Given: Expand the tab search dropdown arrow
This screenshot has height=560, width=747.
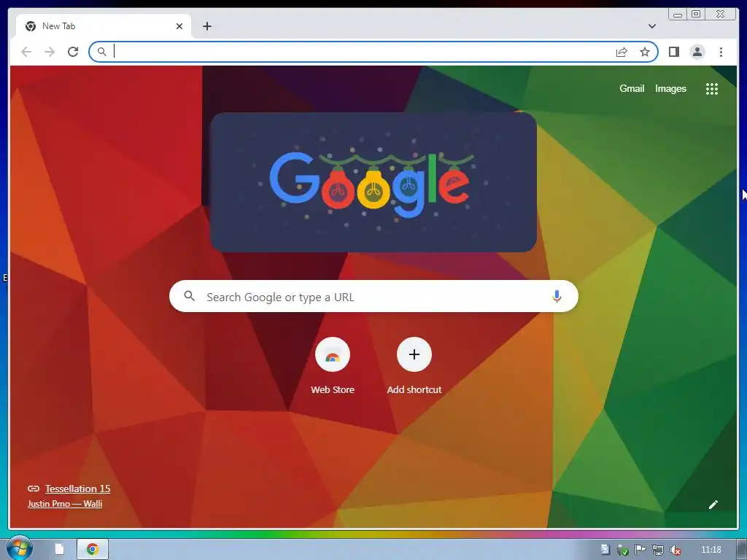Looking at the screenshot, I should pos(652,26).
